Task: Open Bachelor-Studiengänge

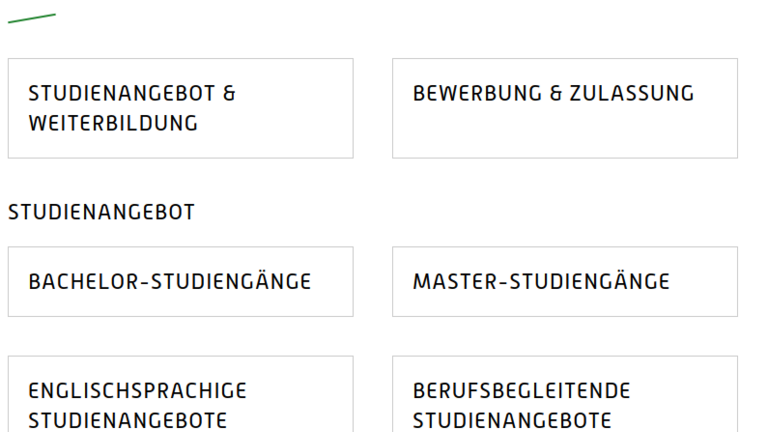Action: coord(180,282)
